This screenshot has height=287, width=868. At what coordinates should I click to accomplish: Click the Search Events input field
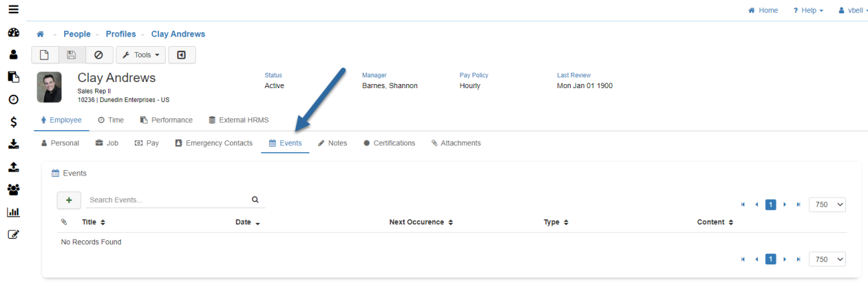(167, 200)
